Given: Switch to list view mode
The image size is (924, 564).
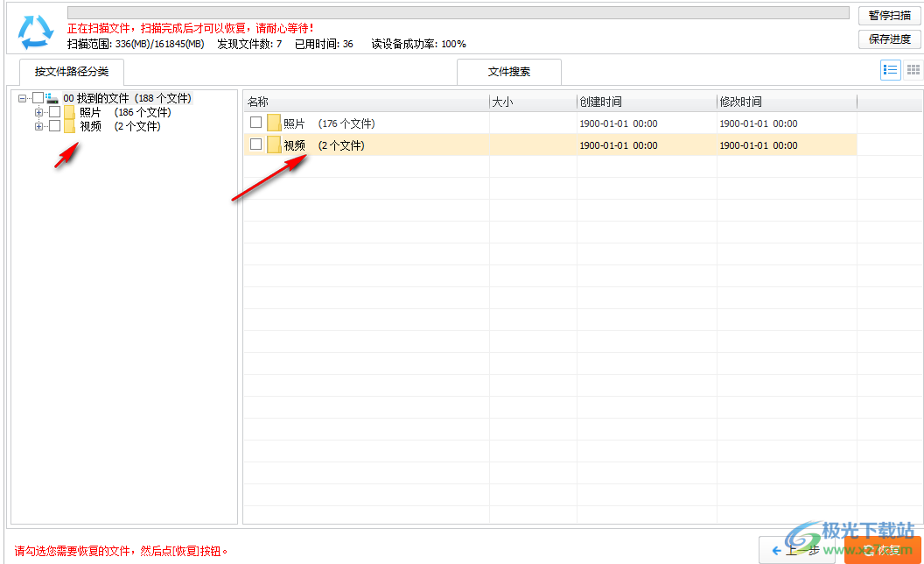Looking at the screenshot, I should click(889, 69).
